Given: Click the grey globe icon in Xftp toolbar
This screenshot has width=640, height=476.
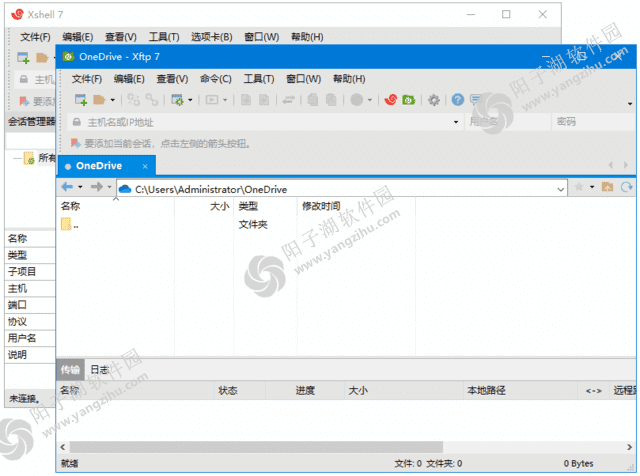Looking at the screenshot, I should coord(356,100).
